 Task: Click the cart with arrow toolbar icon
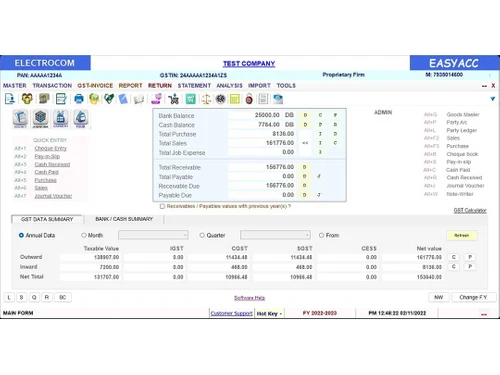point(173,99)
